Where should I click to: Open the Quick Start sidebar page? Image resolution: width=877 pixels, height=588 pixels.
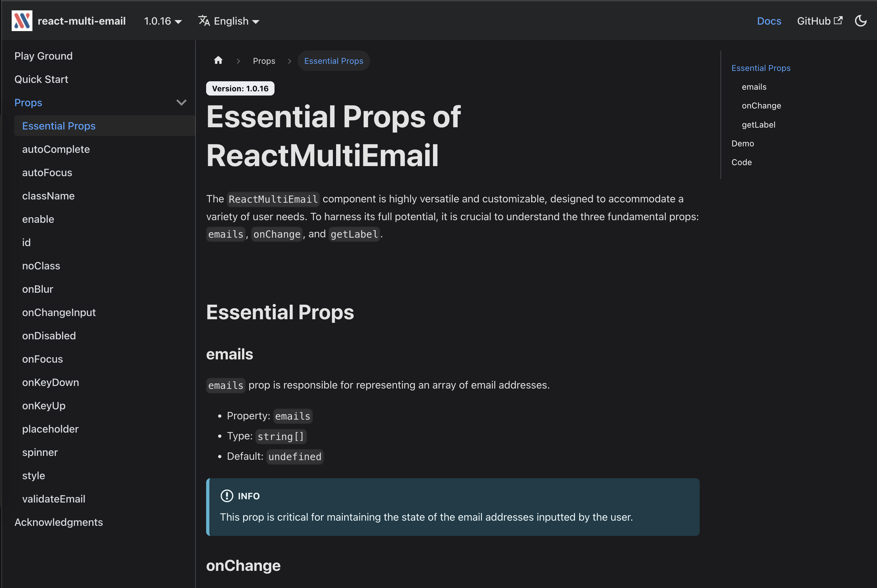[x=41, y=79]
